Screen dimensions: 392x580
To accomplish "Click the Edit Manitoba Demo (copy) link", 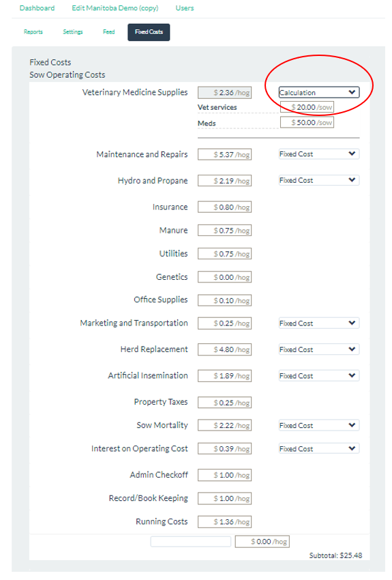I will [x=115, y=8].
